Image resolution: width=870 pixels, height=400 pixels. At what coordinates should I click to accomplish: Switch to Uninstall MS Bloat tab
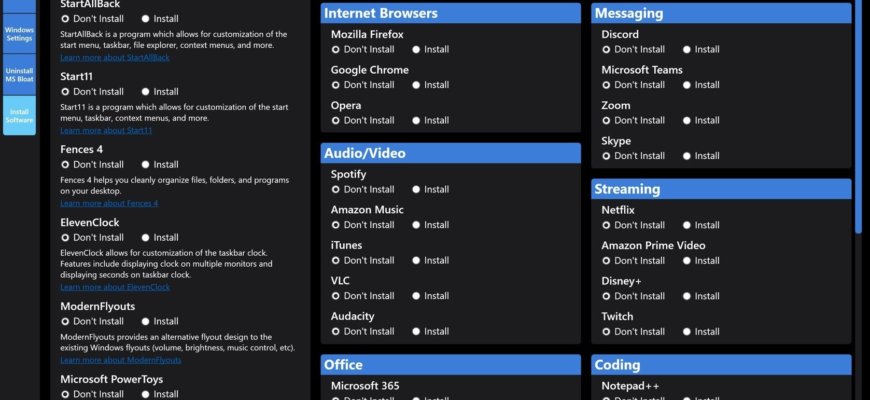19,75
